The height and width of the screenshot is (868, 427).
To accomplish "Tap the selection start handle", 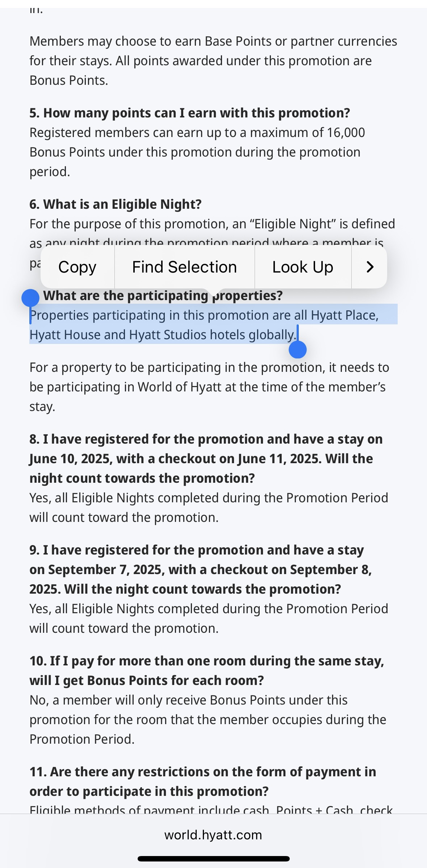I will [30, 298].
